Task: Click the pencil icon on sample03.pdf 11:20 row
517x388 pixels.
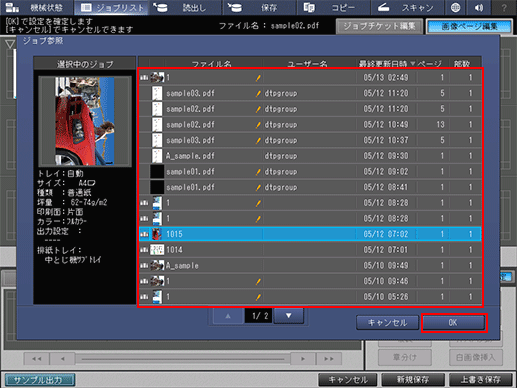Action: click(258, 94)
